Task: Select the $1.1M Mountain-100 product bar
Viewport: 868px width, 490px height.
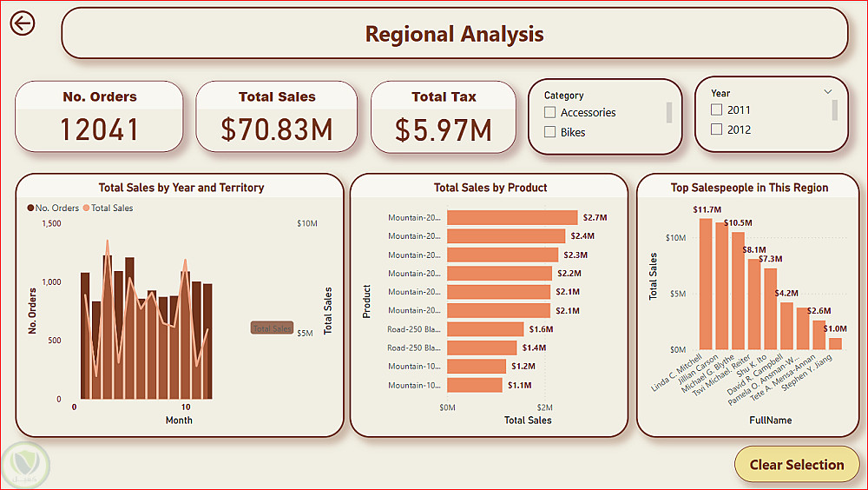Action: (475, 385)
